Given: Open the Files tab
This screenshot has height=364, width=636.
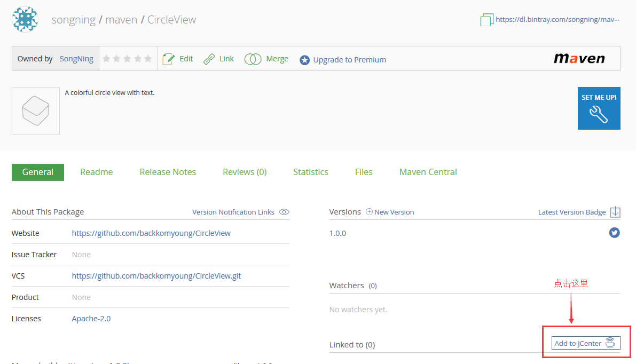Looking at the screenshot, I should [x=364, y=172].
